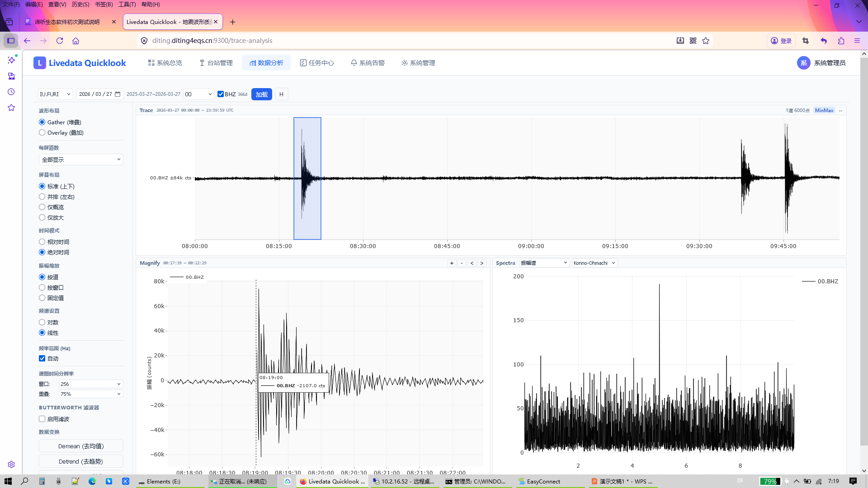Click the 加载 load button
This screenshot has width=868, height=488.
pyautogui.click(x=262, y=94)
